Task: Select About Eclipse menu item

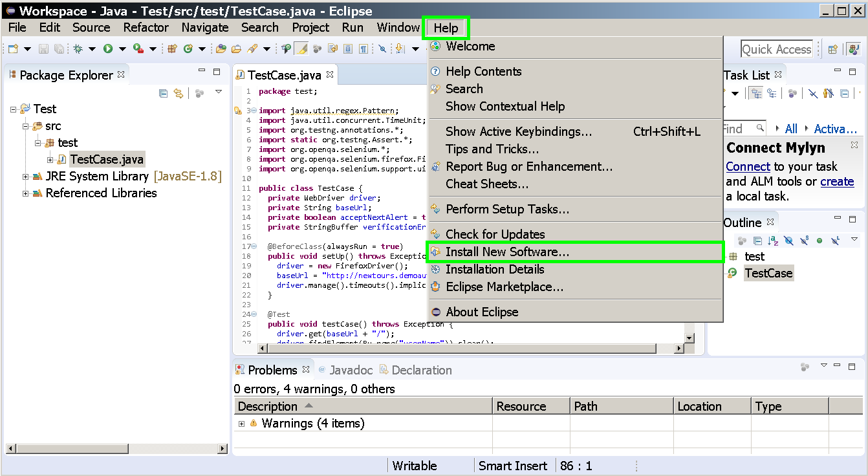Action: point(574,312)
